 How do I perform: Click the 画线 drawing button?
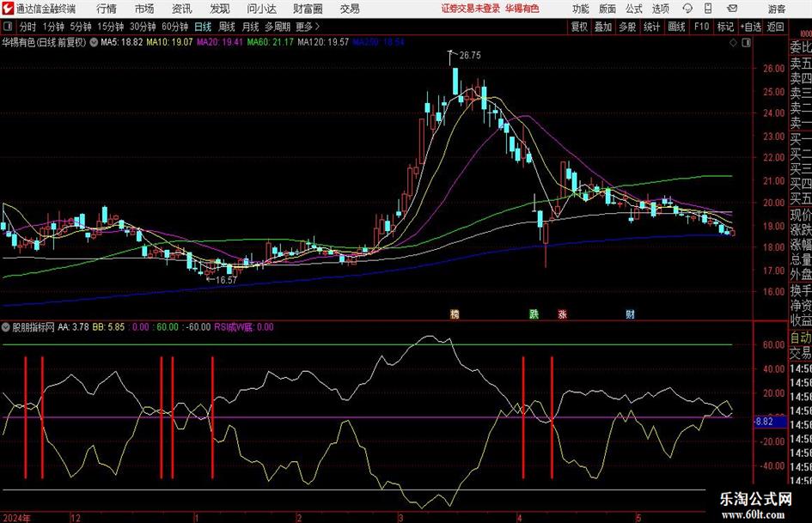[x=676, y=27]
